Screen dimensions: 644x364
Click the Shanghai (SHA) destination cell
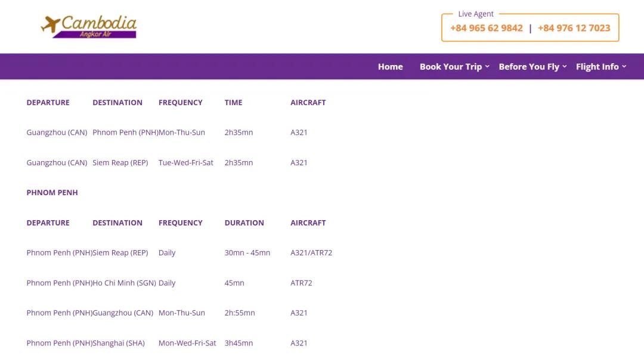click(x=119, y=343)
